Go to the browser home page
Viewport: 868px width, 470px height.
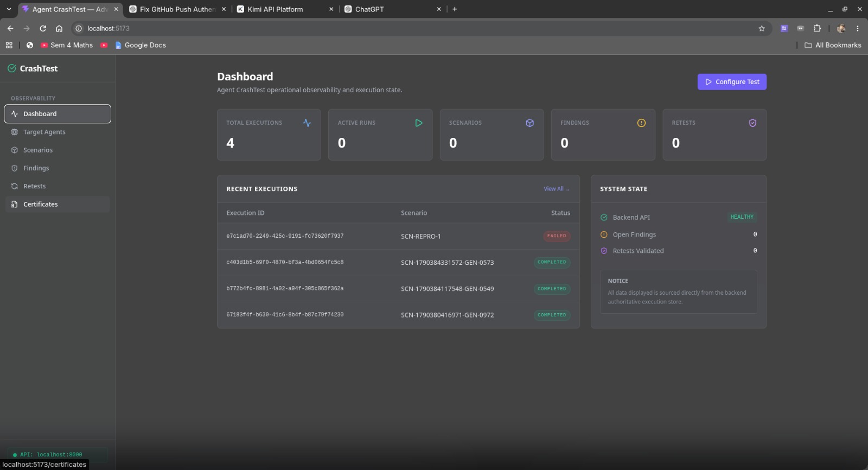click(59, 28)
